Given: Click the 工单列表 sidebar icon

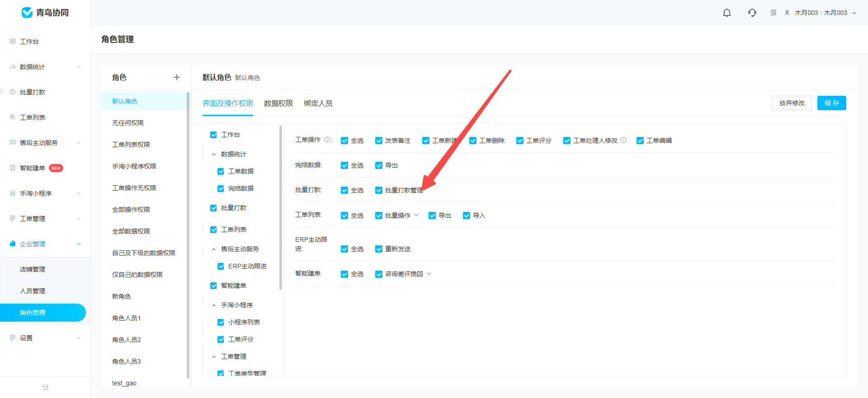Looking at the screenshot, I should pyautogui.click(x=13, y=117).
